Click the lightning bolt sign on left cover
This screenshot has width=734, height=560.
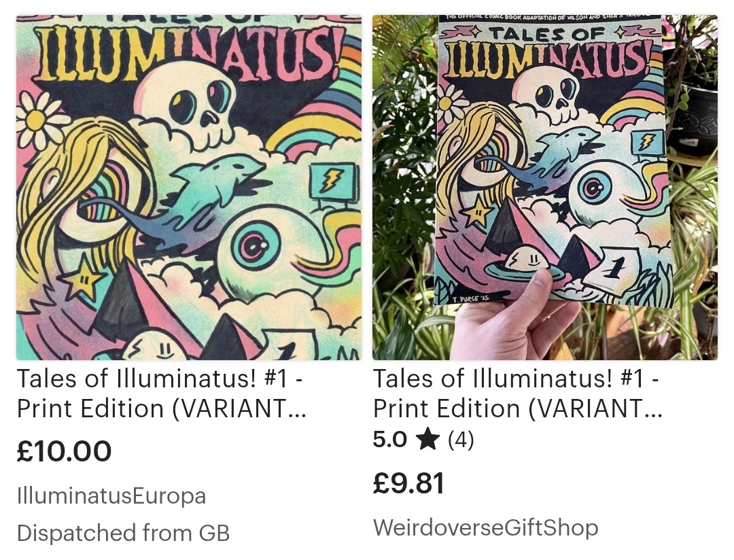click(332, 181)
